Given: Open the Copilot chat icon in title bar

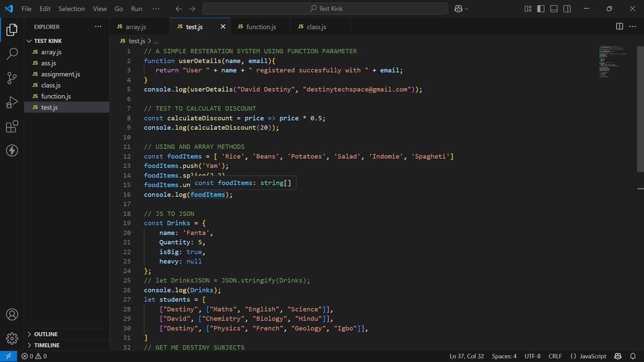Looking at the screenshot, I should point(458,9).
